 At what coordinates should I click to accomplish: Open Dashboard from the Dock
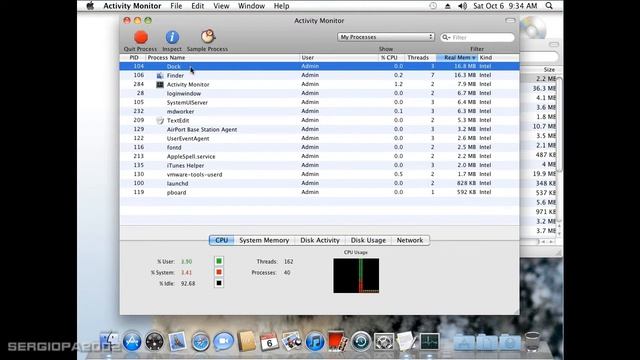tap(154, 342)
